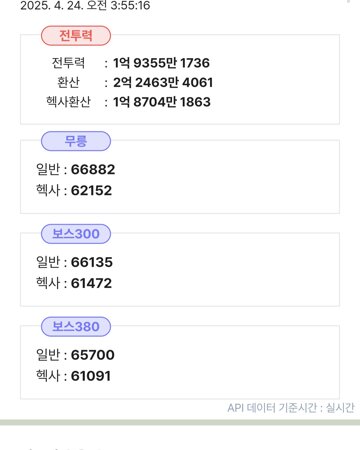Click the 헥사환산 row label
The height and width of the screenshot is (450, 360).
[68, 102]
